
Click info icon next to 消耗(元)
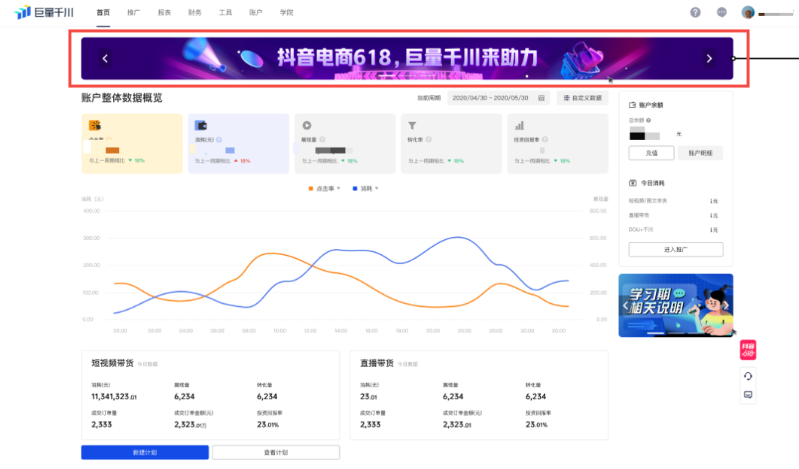219,140
